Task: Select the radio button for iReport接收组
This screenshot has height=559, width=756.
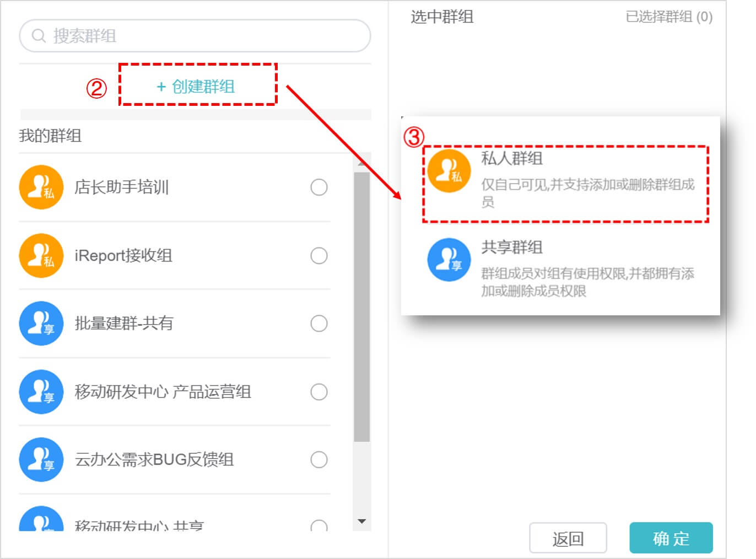Action: click(319, 255)
